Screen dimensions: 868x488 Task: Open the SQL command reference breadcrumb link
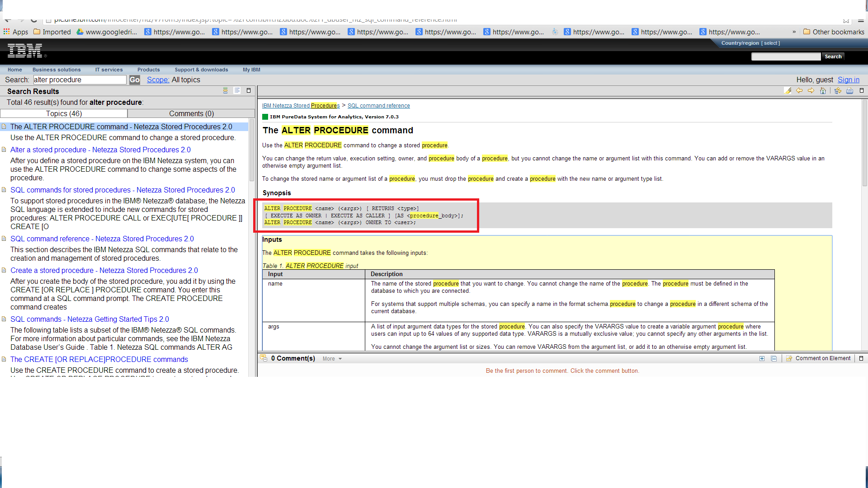tap(378, 106)
